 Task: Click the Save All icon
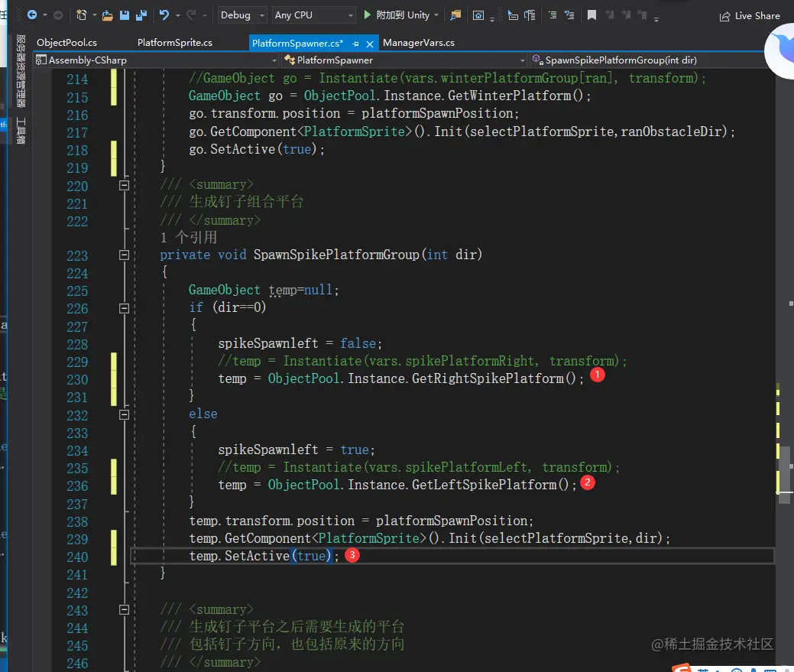tap(141, 15)
